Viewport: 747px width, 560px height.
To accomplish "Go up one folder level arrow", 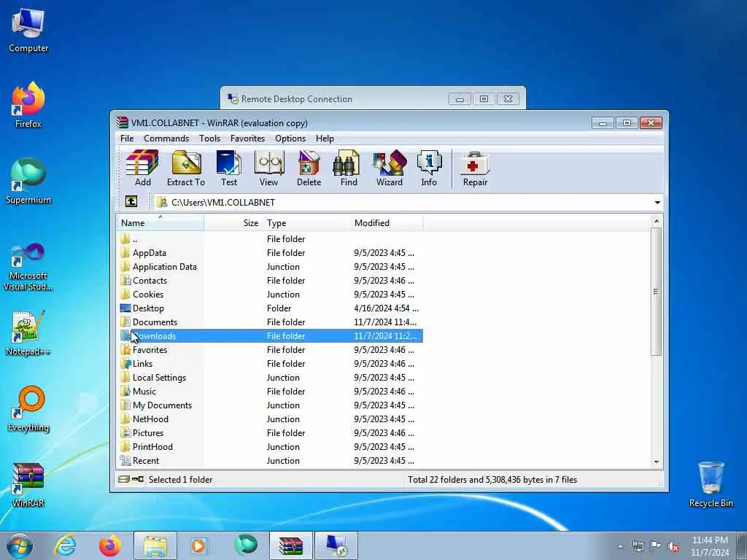I will click(x=131, y=202).
